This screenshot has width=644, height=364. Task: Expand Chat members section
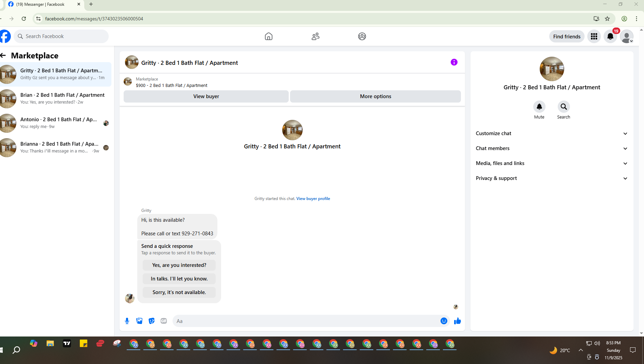pyautogui.click(x=552, y=148)
